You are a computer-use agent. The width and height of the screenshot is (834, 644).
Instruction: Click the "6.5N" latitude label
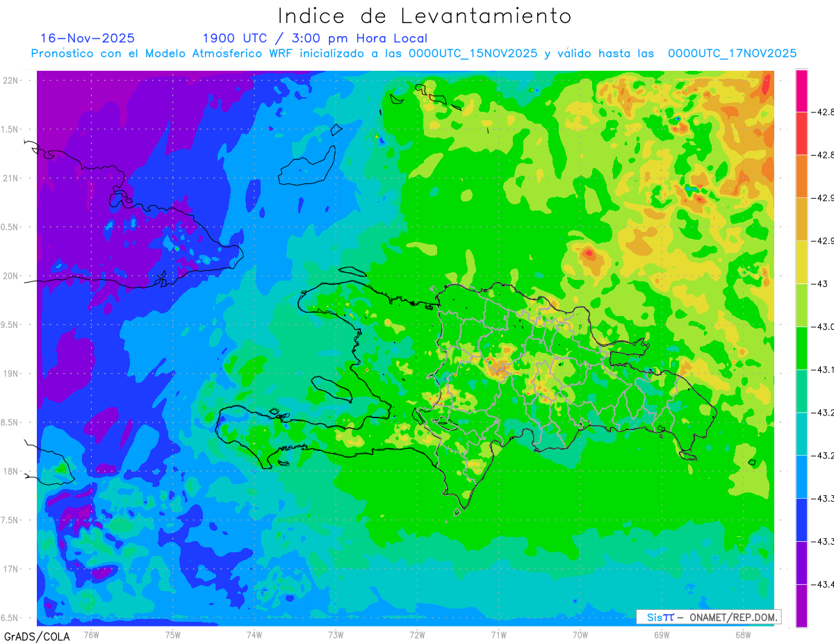pyautogui.click(x=10, y=618)
